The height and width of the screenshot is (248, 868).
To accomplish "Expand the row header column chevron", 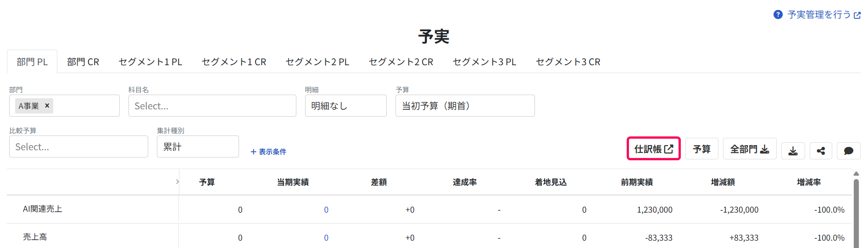I will pos(178,182).
